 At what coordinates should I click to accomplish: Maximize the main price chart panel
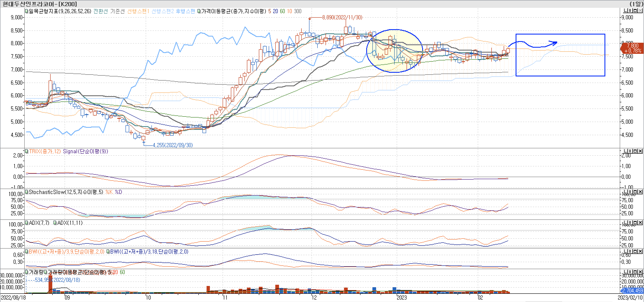[635, 10]
